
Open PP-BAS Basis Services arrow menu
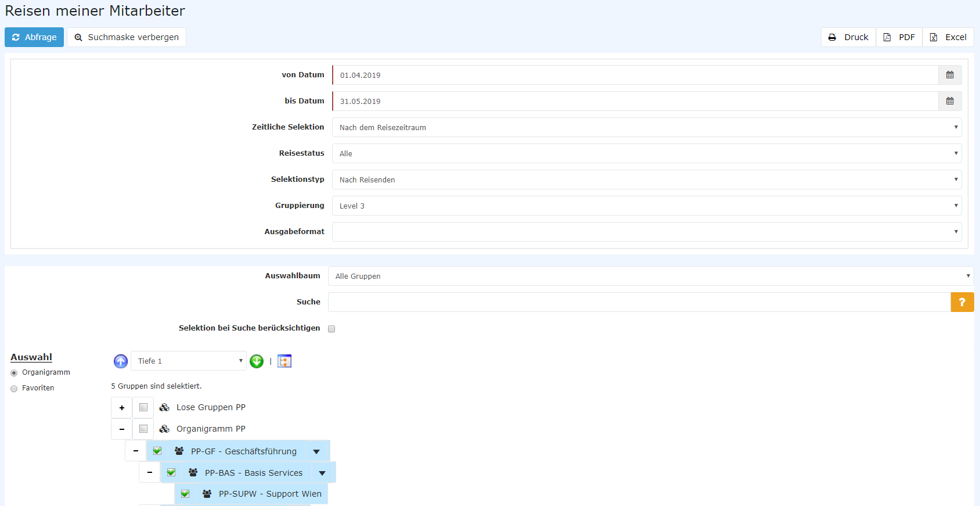click(x=322, y=473)
